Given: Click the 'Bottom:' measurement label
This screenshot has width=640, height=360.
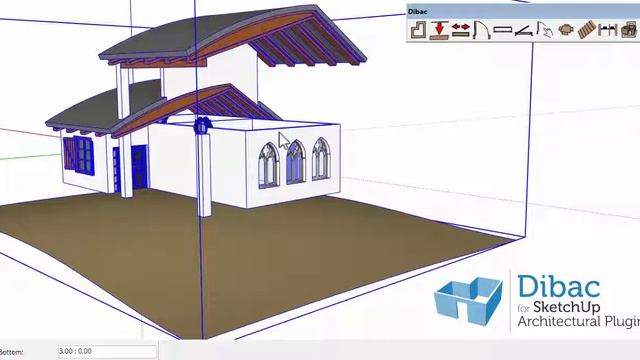Looking at the screenshot, I should click(11, 352).
